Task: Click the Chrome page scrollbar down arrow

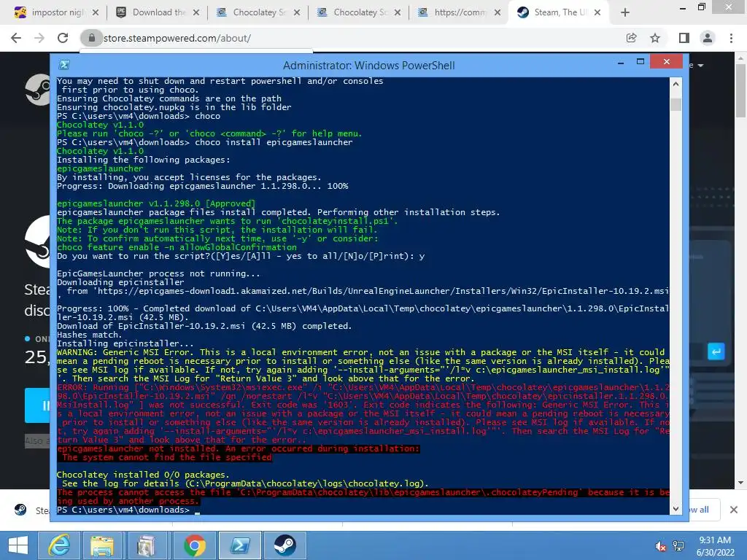Action: [x=741, y=483]
